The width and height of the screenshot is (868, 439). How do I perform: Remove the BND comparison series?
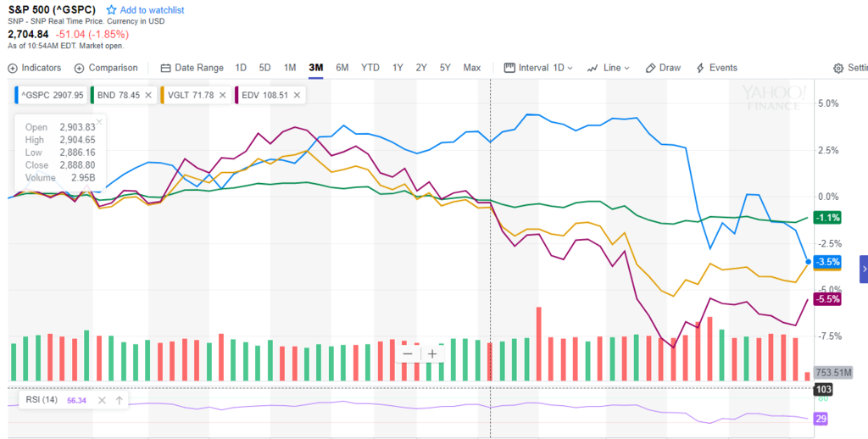click(148, 95)
